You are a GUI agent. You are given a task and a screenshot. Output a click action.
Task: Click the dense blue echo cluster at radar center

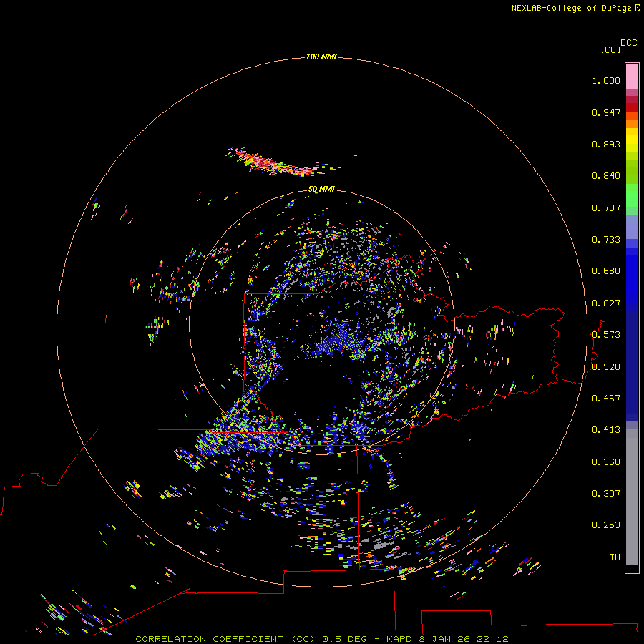tap(337, 341)
